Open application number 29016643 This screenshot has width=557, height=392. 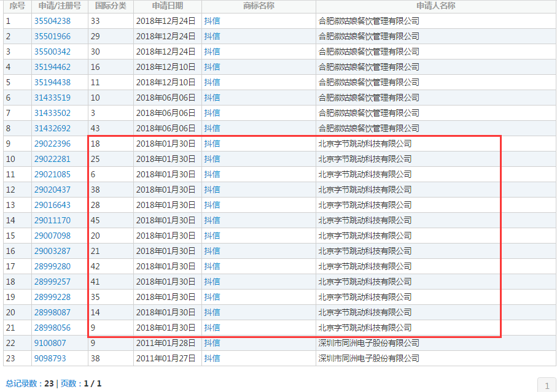click(x=52, y=205)
